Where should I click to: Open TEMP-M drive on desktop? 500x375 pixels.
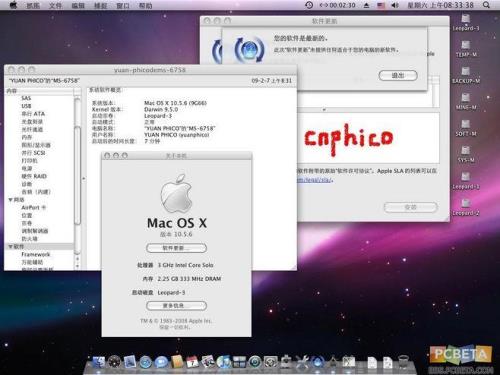coord(466,48)
